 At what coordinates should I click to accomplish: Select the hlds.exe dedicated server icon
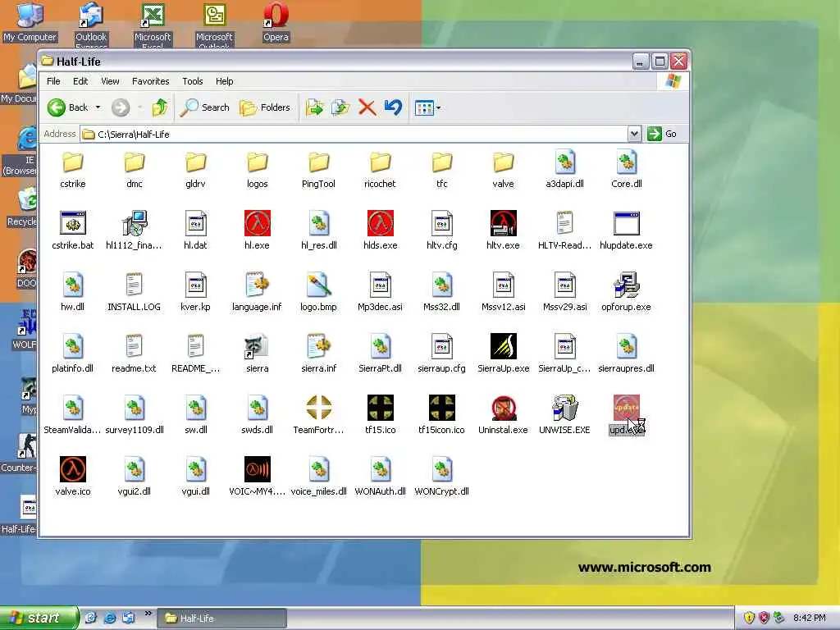[x=381, y=223]
